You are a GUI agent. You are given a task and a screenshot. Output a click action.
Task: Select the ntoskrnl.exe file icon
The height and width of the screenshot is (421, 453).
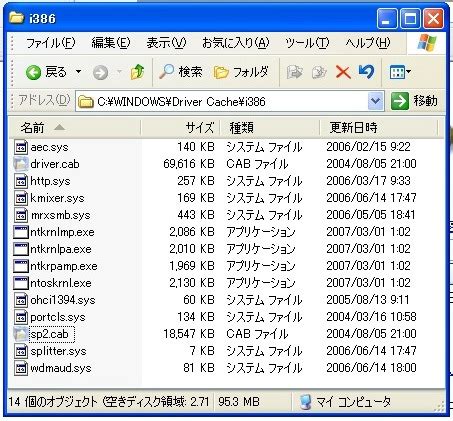point(21,283)
